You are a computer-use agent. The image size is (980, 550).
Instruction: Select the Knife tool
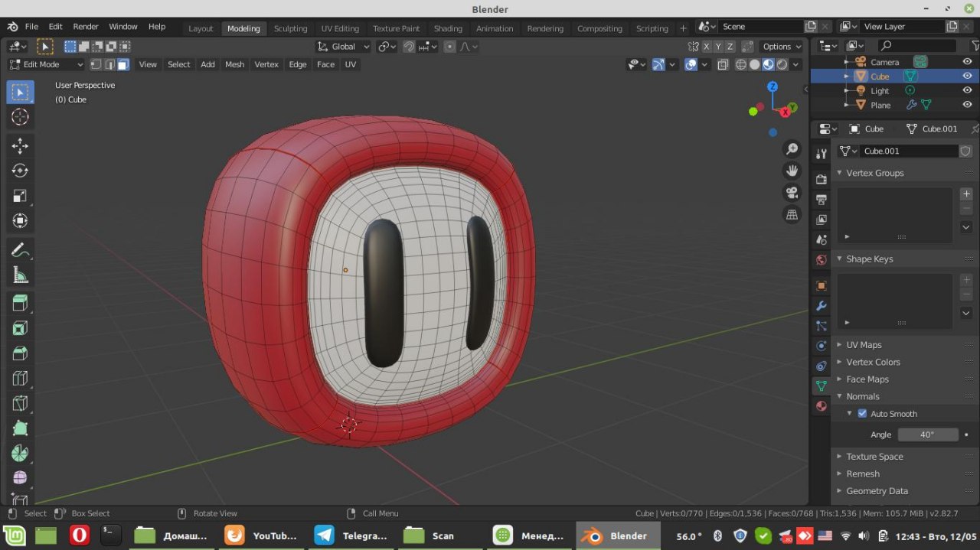(x=20, y=404)
